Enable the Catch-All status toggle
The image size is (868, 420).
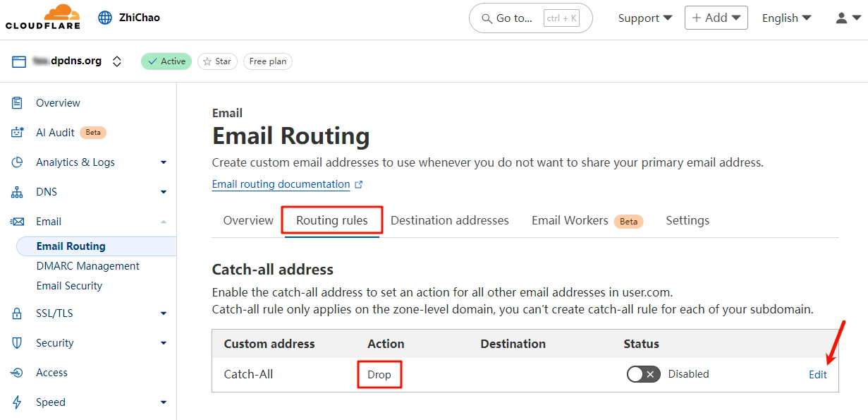643,374
